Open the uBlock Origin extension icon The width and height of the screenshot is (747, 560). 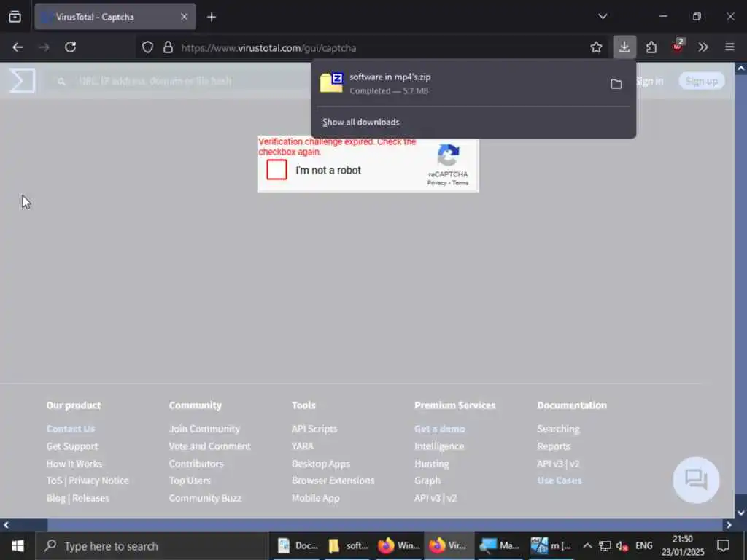point(678,46)
